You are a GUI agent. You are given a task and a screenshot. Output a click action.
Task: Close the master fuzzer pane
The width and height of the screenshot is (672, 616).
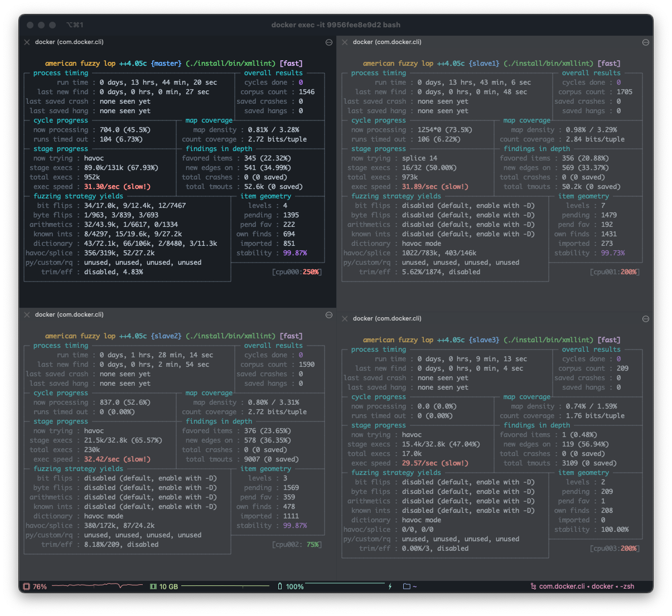[27, 42]
